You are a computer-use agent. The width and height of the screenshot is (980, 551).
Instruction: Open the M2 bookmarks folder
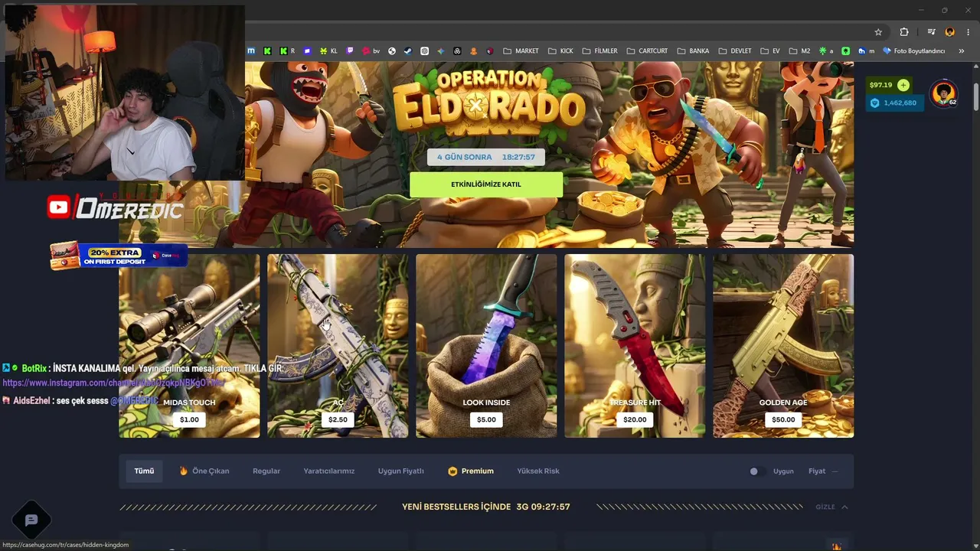(799, 51)
